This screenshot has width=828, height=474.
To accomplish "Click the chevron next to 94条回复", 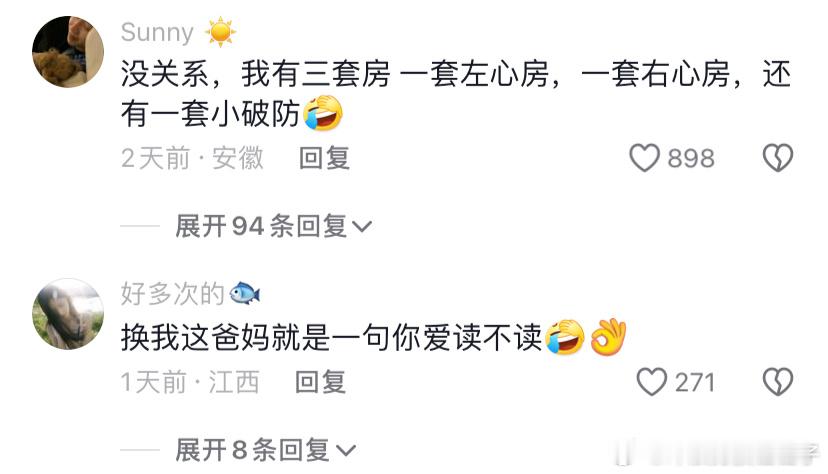I will click(362, 227).
